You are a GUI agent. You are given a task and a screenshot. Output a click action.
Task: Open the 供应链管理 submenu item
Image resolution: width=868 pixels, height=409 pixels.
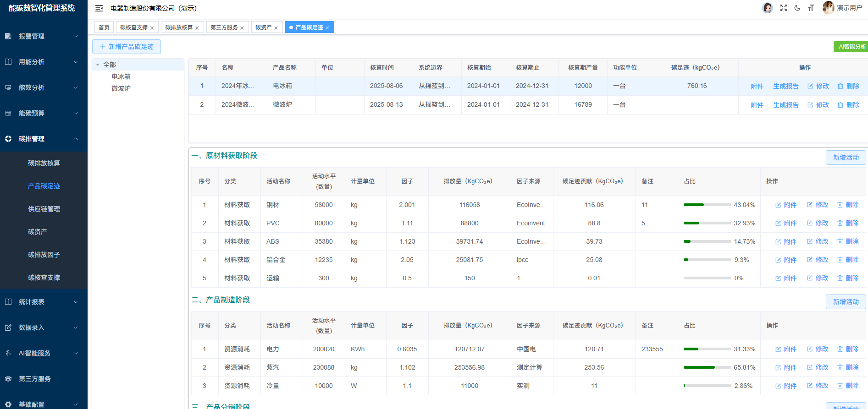(x=44, y=209)
